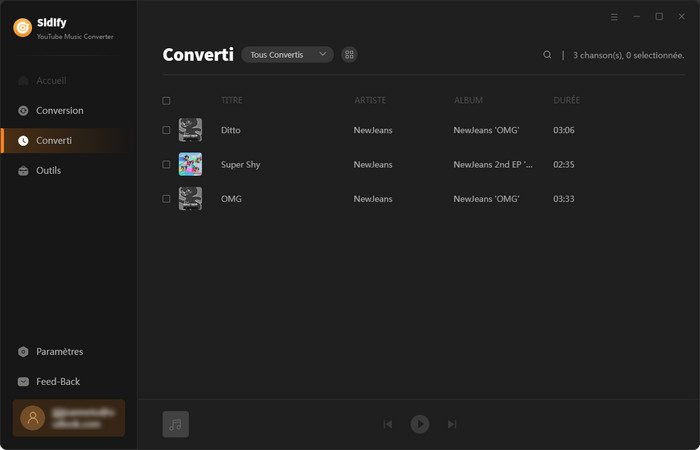Click the search magnifier icon
Screen dimensions: 700x450
547,55
